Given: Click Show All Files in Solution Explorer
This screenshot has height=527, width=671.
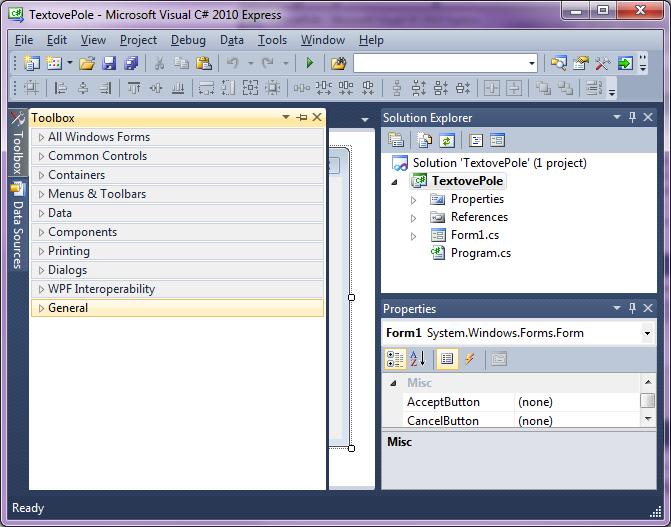Looking at the screenshot, I should (425, 140).
